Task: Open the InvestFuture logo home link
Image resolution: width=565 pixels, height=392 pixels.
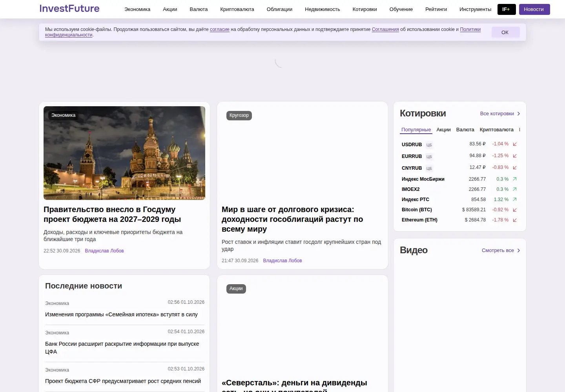Action: 69,9
